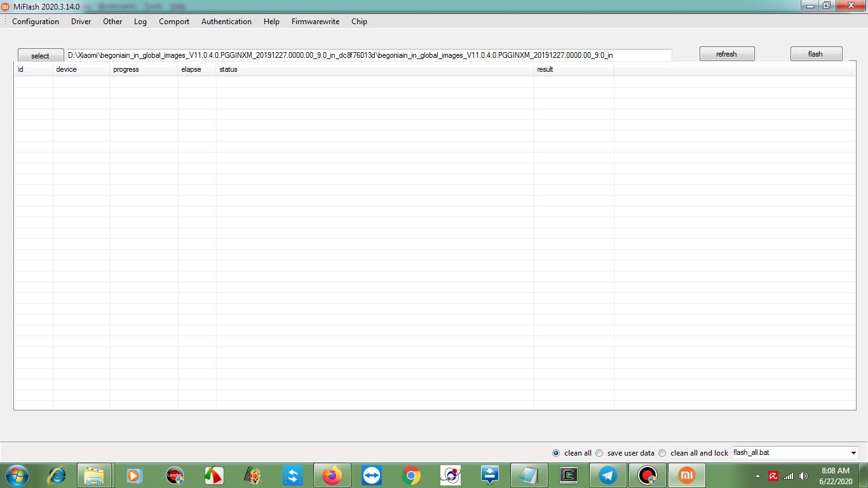This screenshot has height=488, width=868.
Task: Click the elapse column header
Action: 197,69
